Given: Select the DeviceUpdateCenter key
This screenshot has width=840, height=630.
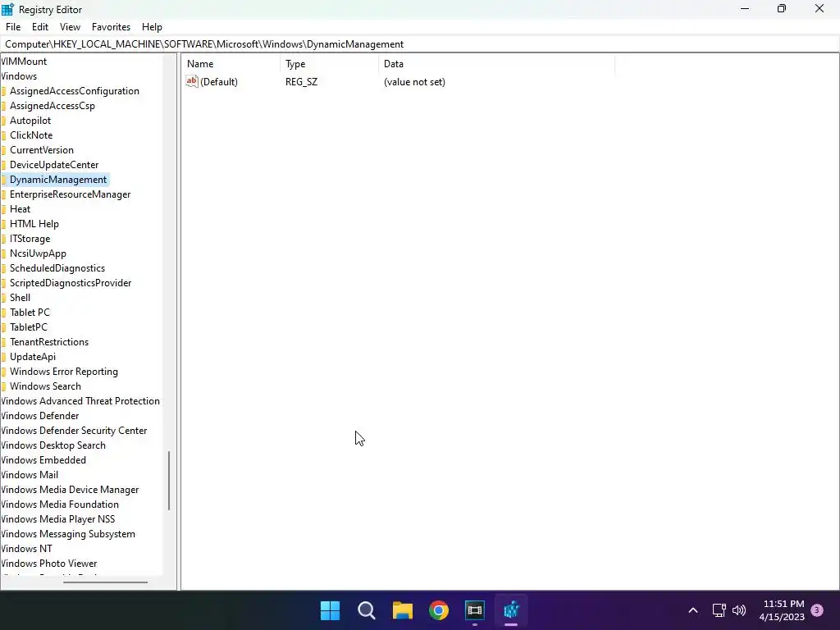Looking at the screenshot, I should pos(54,164).
